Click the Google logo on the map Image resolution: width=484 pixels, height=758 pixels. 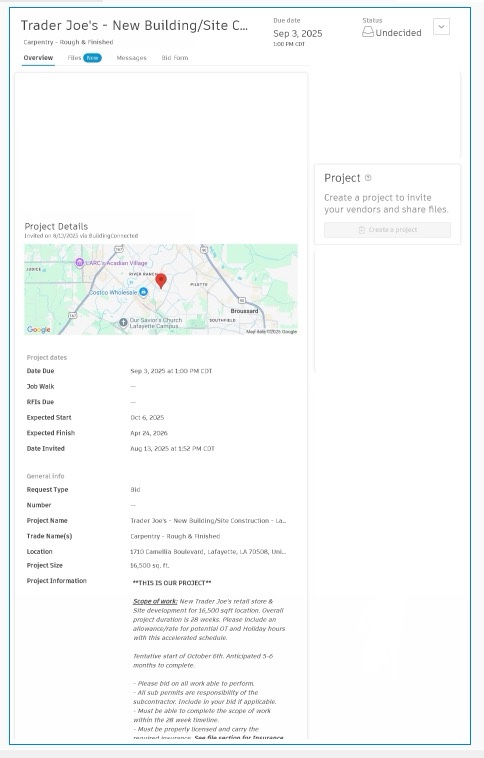(39, 329)
